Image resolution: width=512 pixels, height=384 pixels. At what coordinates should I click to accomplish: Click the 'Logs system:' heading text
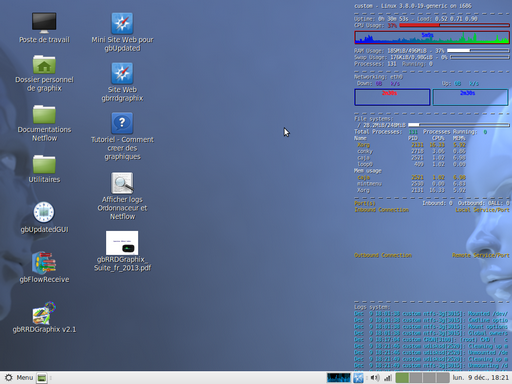(x=372, y=307)
